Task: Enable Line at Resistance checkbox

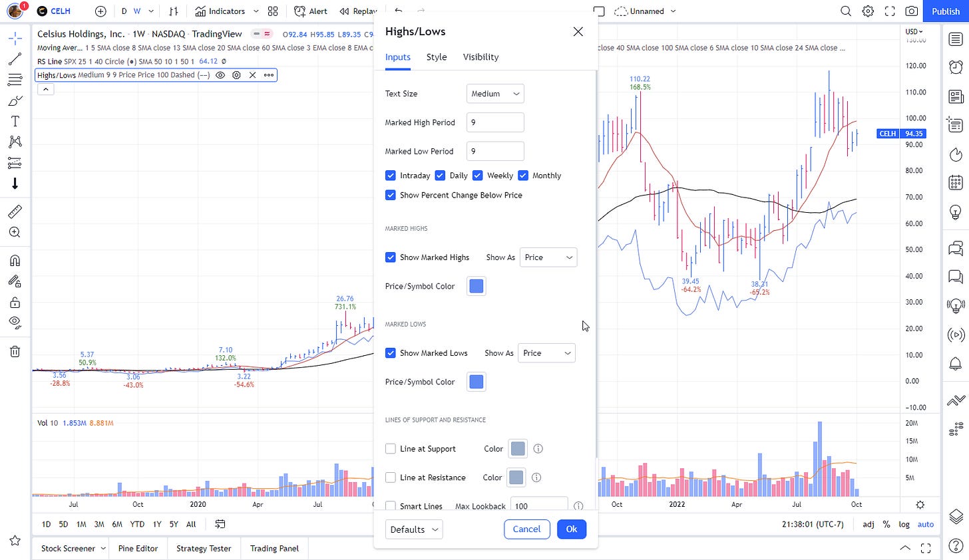Action: tap(391, 478)
